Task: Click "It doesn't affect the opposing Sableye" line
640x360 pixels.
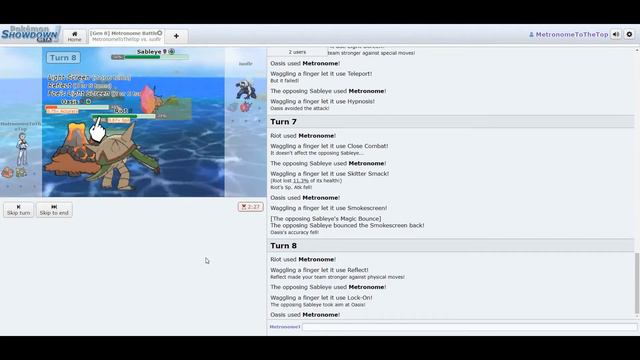Action: point(317,153)
